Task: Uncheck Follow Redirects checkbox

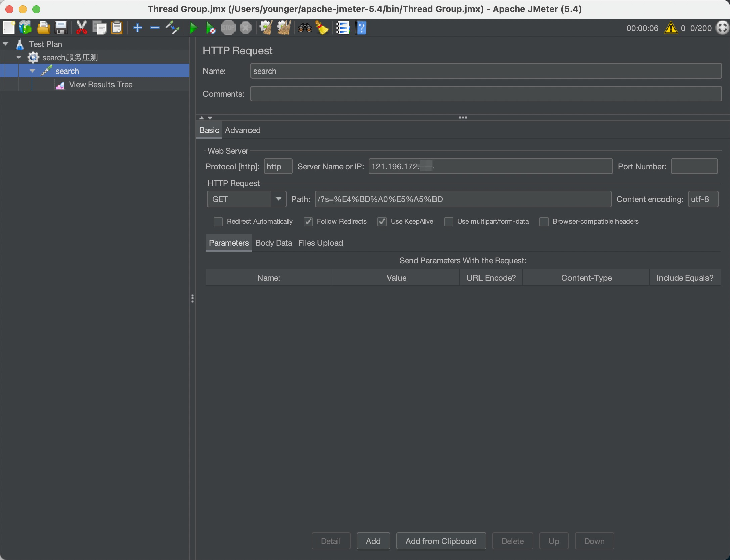Action: pos(308,222)
